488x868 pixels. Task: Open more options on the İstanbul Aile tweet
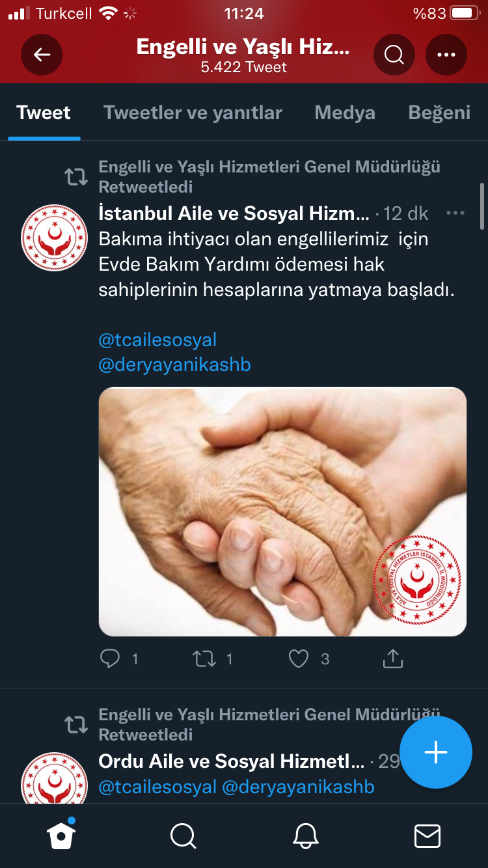455,213
